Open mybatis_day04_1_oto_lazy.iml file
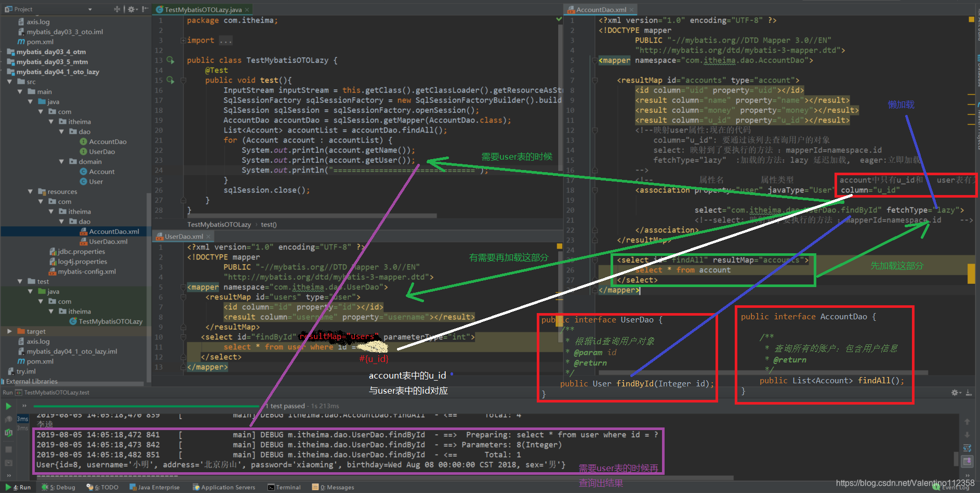Image resolution: width=980 pixels, height=493 pixels. (67, 352)
